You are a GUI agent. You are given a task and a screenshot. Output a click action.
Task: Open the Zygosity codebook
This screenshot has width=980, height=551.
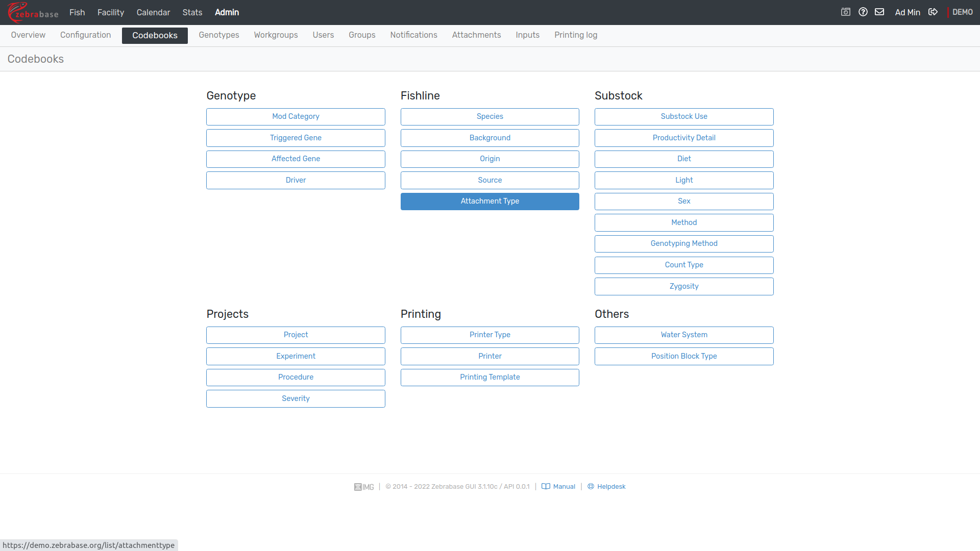tap(684, 287)
